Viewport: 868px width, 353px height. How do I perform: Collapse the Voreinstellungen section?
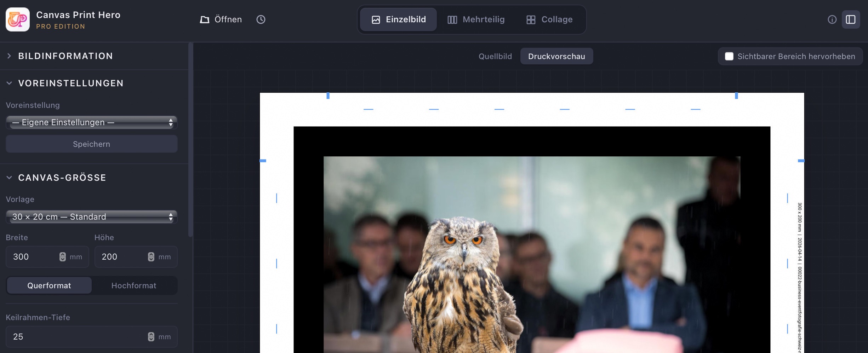[9, 83]
